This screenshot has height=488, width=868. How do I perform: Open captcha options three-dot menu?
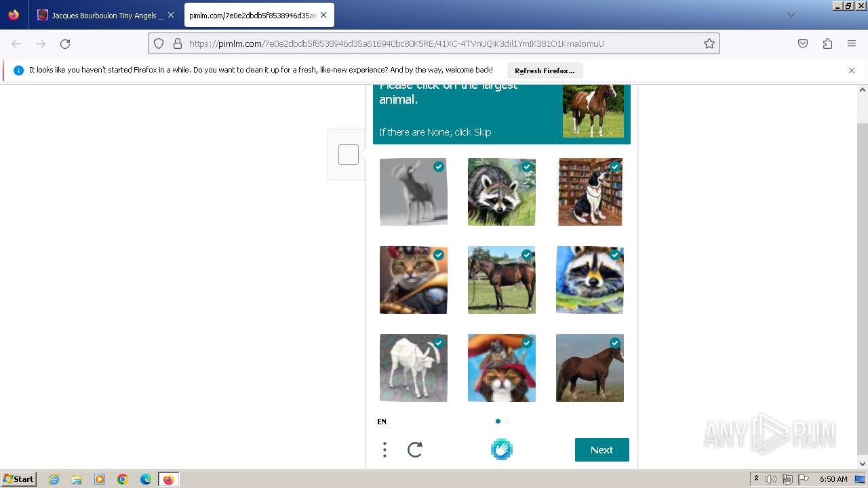point(384,449)
